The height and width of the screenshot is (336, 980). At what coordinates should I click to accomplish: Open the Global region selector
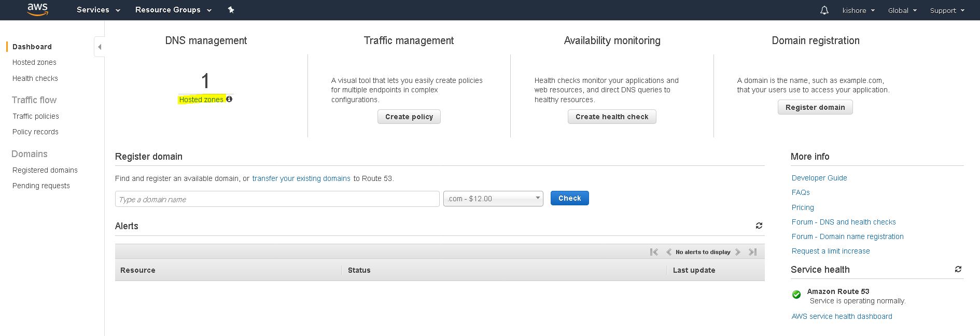(x=902, y=10)
